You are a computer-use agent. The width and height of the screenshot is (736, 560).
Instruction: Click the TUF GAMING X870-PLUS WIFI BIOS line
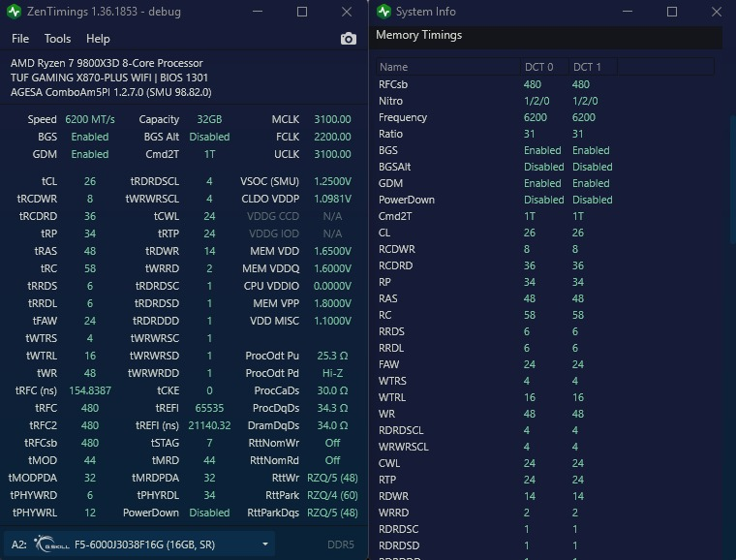(108, 78)
